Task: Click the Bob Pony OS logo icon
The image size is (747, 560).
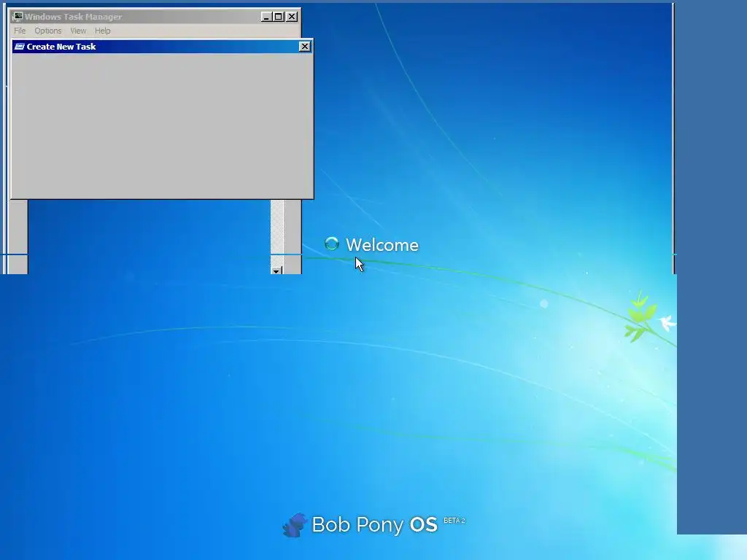Action: coord(295,525)
